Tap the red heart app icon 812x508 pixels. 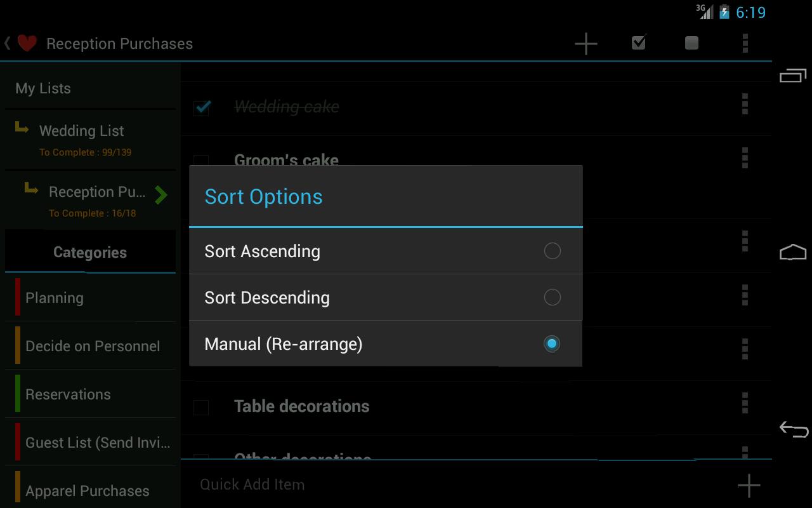point(27,43)
